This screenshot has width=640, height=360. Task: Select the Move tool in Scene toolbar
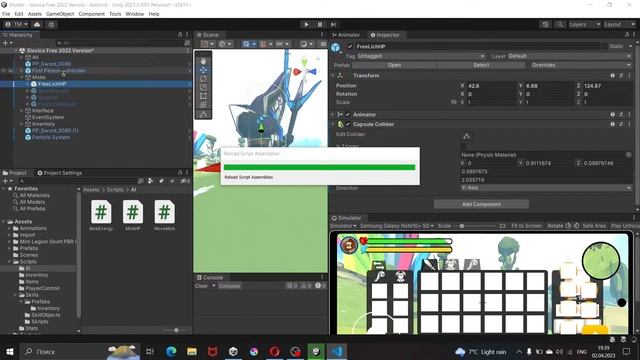click(x=203, y=70)
